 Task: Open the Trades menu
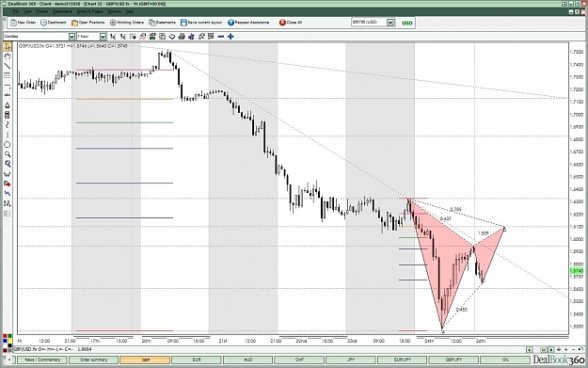41,11
